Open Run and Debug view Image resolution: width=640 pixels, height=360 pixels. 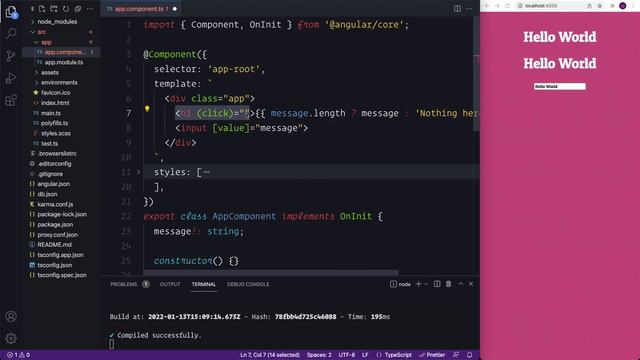11,78
